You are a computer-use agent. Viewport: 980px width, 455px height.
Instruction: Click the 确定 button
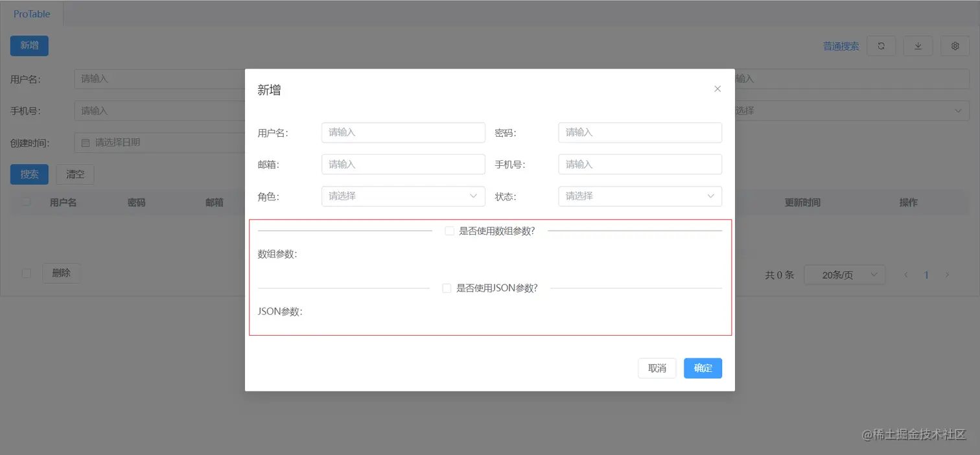click(x=703, y=368)
